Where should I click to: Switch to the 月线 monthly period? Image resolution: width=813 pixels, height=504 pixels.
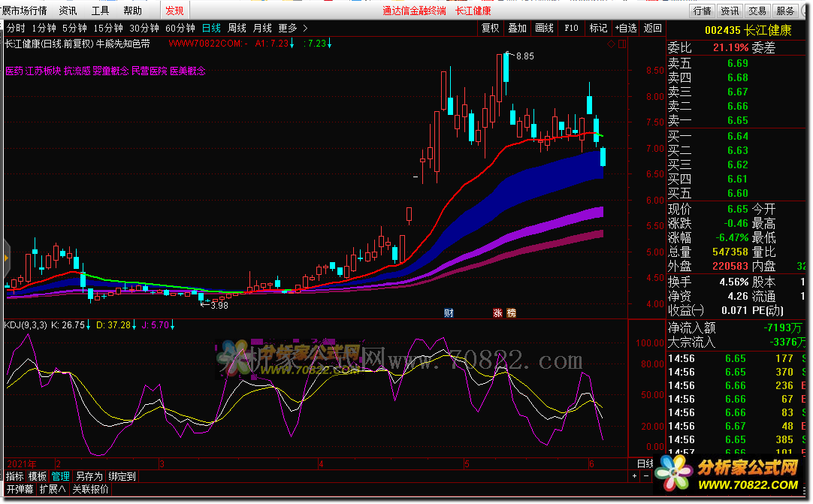click(x=262, y=28)
